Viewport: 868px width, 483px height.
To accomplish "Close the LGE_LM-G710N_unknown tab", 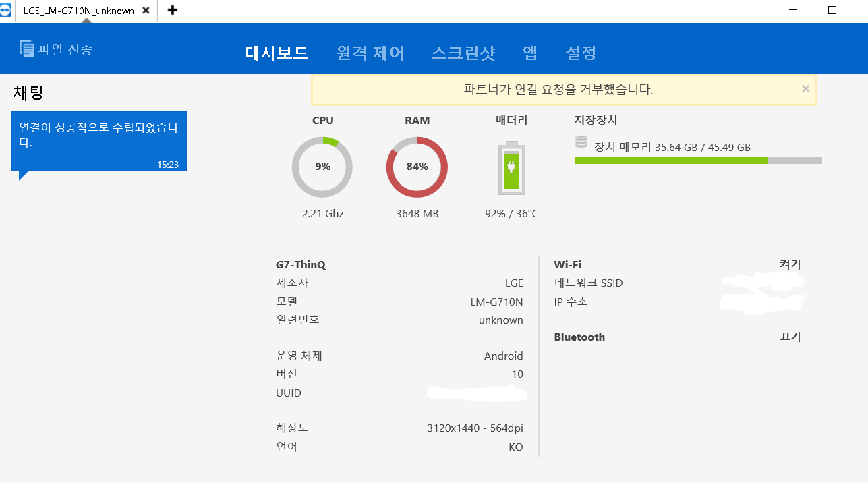I will (146, 11).
